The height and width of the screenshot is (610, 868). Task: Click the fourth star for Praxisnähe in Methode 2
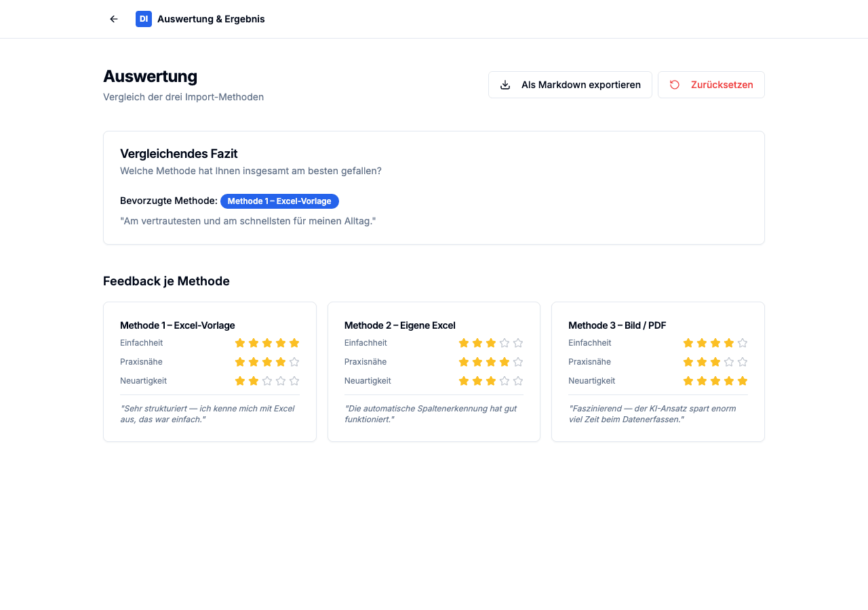coord(505,362)
